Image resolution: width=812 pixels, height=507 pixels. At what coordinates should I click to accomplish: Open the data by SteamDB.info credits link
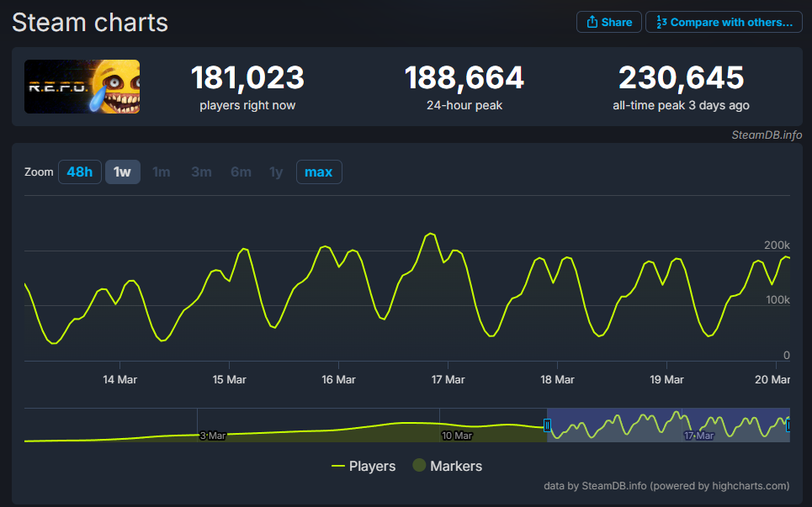pos(666,486)
